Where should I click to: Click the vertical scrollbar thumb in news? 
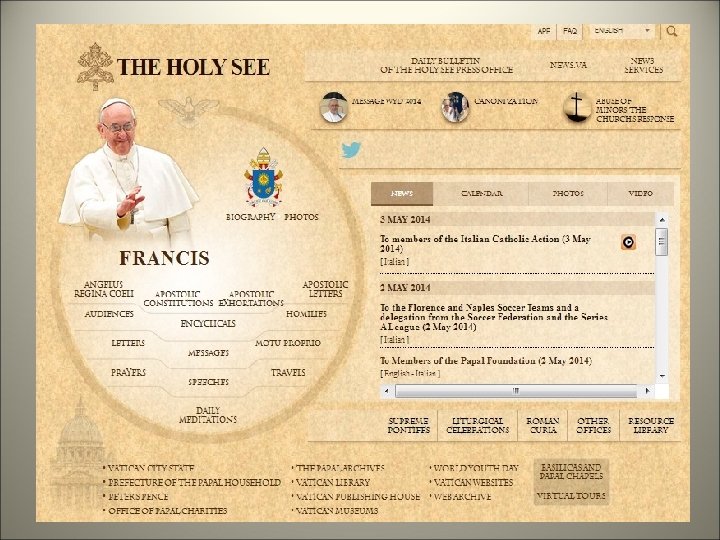click(662, 242)
